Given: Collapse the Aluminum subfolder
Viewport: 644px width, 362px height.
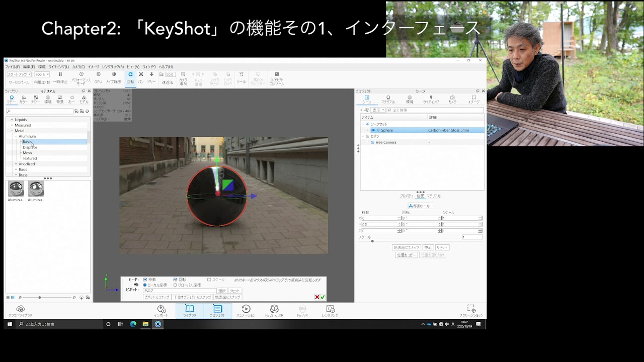Looking at the screenshot, I should tap(16, 136).
